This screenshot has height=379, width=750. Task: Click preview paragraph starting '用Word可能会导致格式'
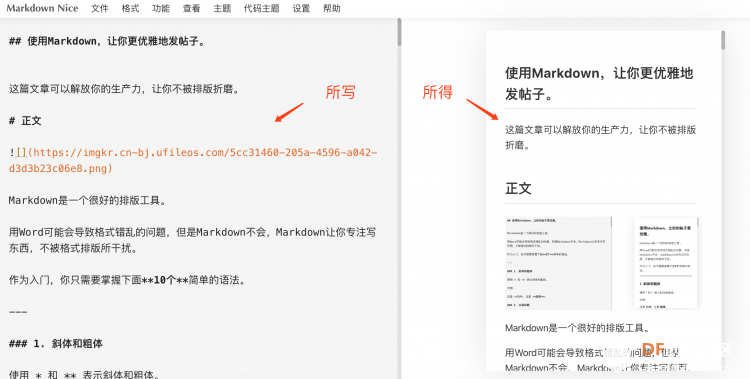pyautogui.click(x=599, y=360)
